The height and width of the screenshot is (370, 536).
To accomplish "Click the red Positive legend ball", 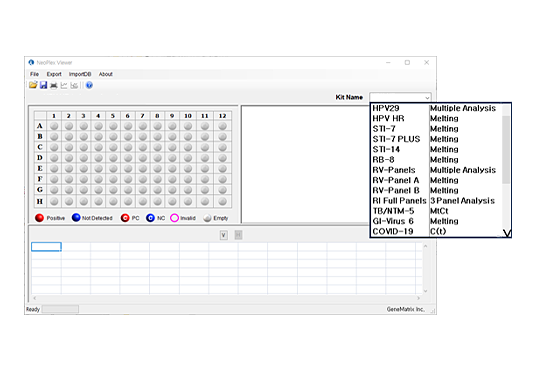I will [40, 218].
